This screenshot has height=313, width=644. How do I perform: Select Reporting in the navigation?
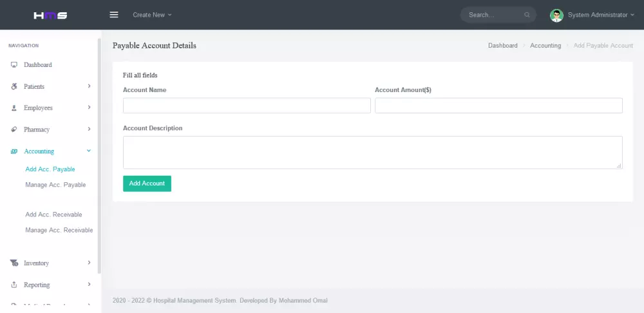coord(37,285)
